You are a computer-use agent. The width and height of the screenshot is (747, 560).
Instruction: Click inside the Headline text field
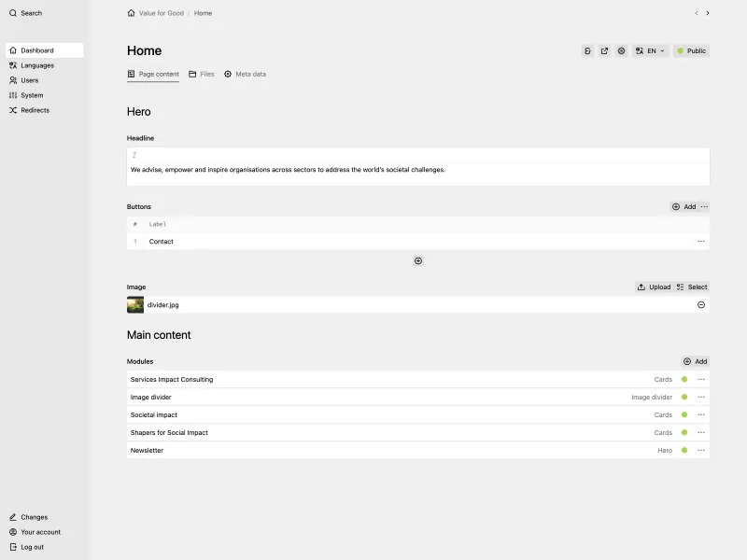(373, 170)
